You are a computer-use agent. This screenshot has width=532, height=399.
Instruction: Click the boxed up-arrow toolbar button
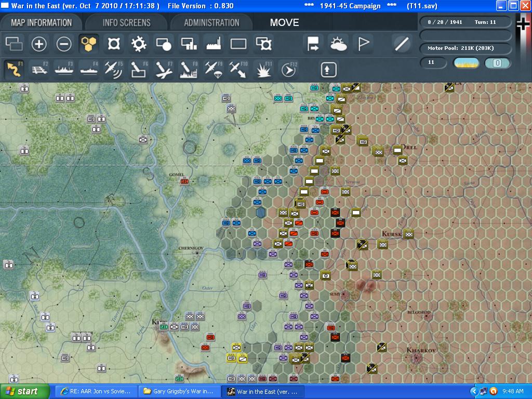pos(328,70)
